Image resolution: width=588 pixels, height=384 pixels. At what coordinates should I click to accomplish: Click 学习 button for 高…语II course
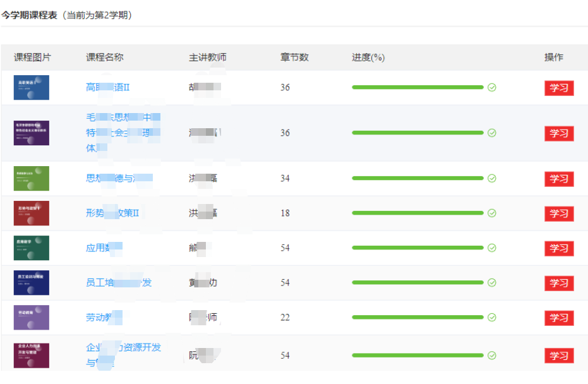click(559, 88)
